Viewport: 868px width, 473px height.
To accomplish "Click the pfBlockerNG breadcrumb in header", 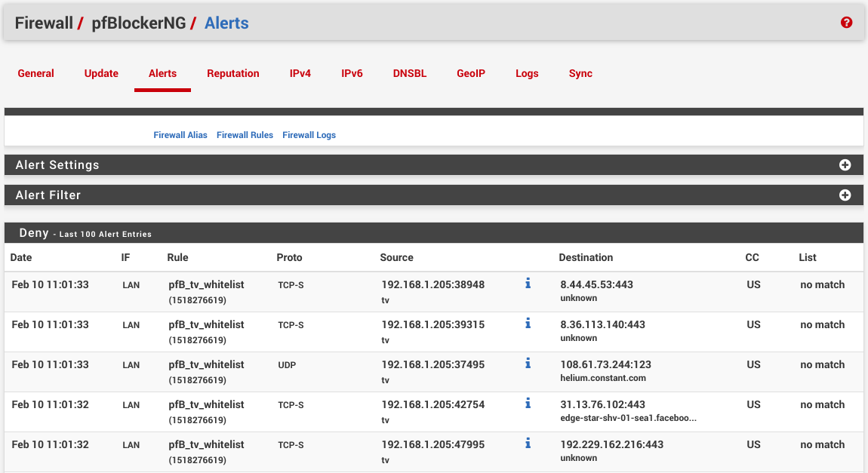I will coord(138,23).
